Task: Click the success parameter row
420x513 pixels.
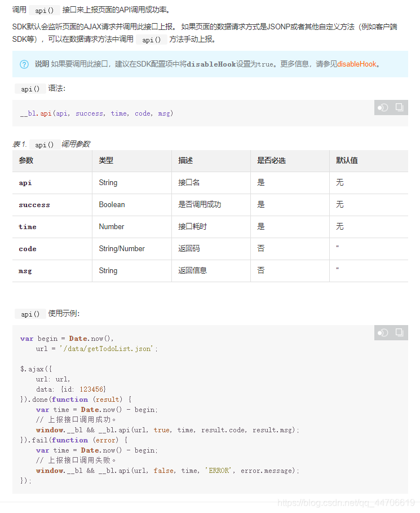Action: pyautogui.click(x=34, y=205)
